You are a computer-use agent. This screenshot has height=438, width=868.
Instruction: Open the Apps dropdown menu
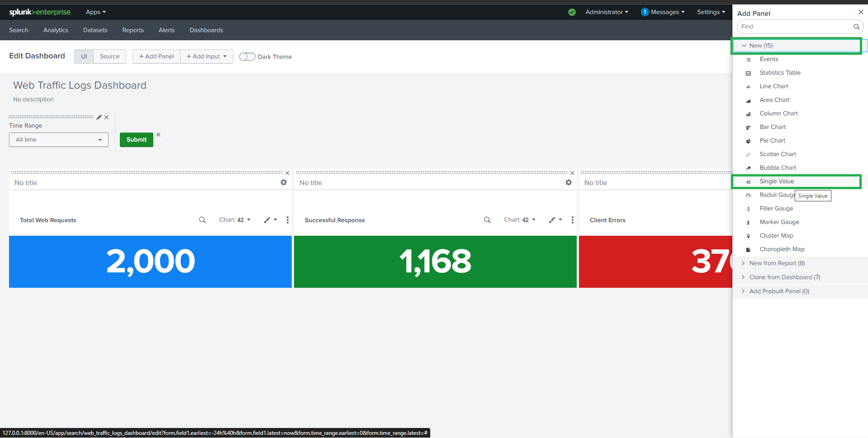[x=95, y=12]
